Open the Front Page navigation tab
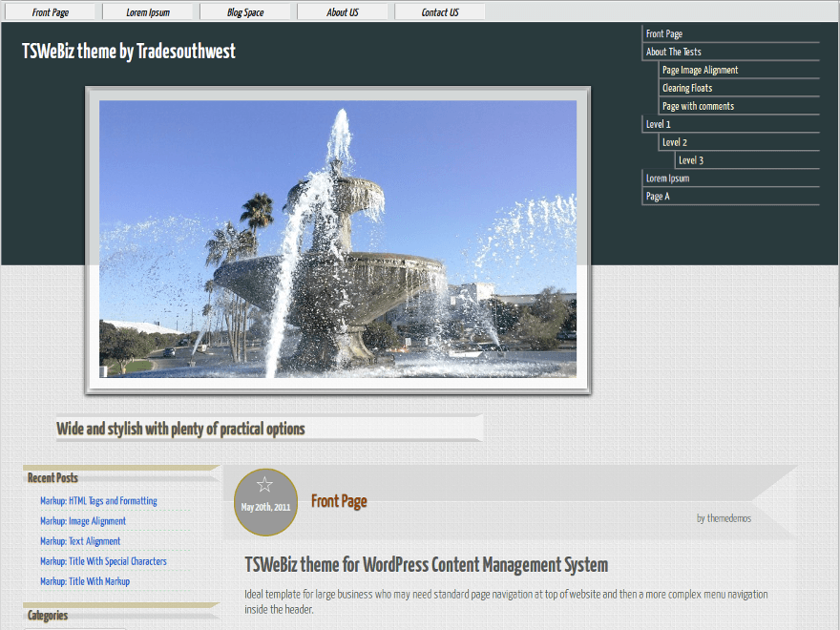 pos(50,11)
